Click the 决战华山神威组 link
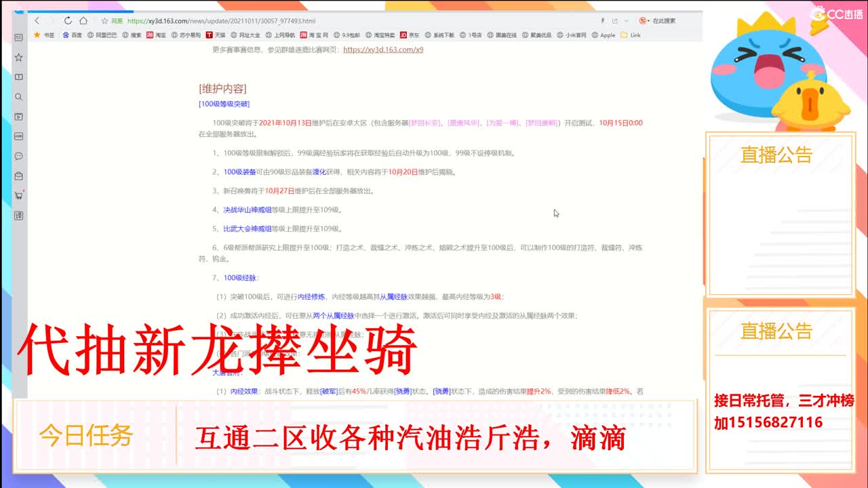 [248, 209]
